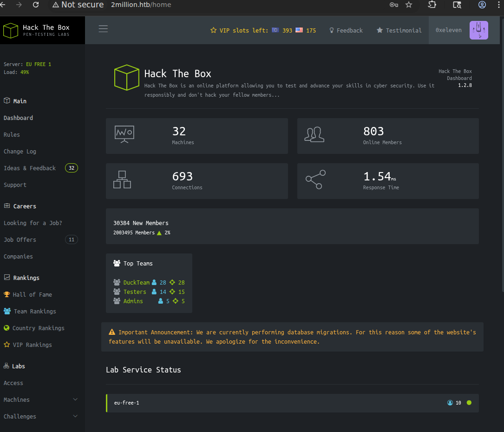This screenshot has width=504, height=432.
Task: Go forward with the browser arrow
Action: pyautogui.click(x=19, y=5)
